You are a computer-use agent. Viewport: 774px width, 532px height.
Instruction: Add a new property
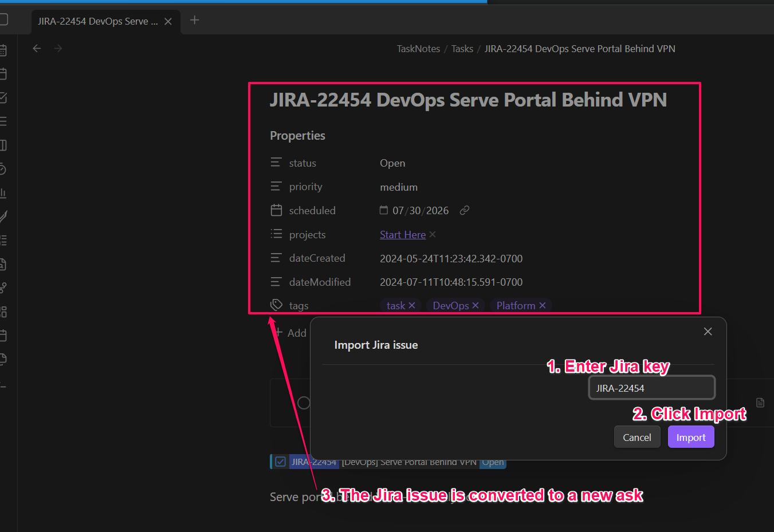tap(290, 333)
